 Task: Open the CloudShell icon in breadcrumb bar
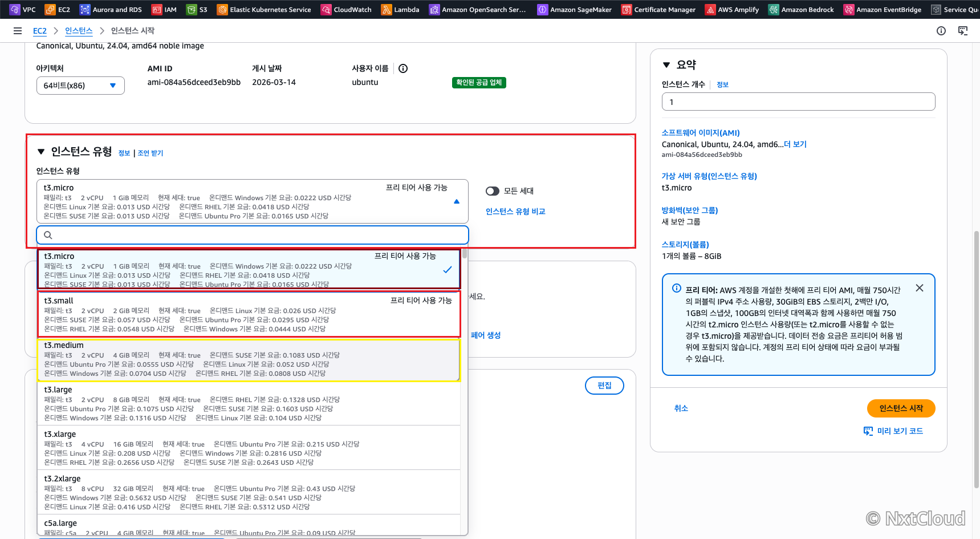pyautogui.click(x=963, y=31)
